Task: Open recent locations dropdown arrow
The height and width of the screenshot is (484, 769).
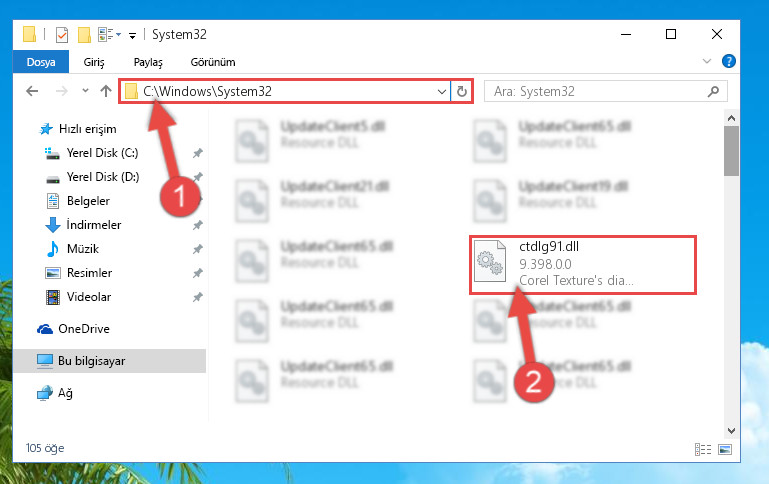Action: 85,91
